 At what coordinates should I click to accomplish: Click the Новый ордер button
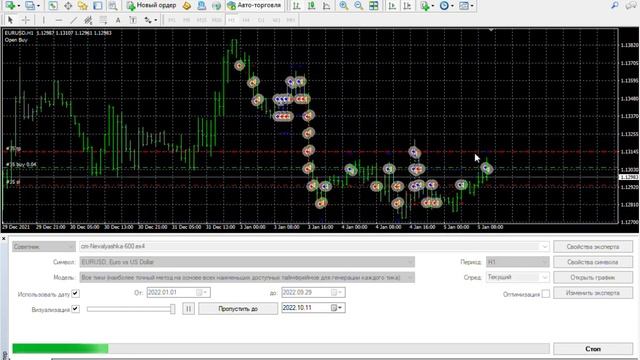[x=151, y=6]
